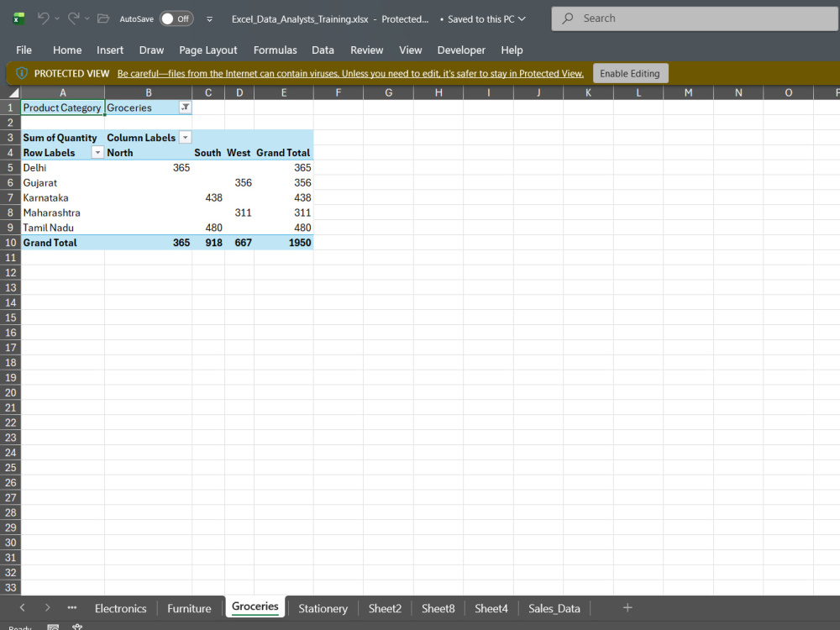
Task: Open the Review ribbon tab
Action: (366, 50)
